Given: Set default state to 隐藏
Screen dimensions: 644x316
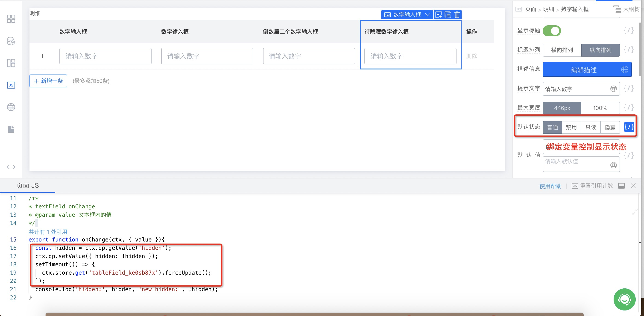Looking at the screenshot, I should (610, 127).
